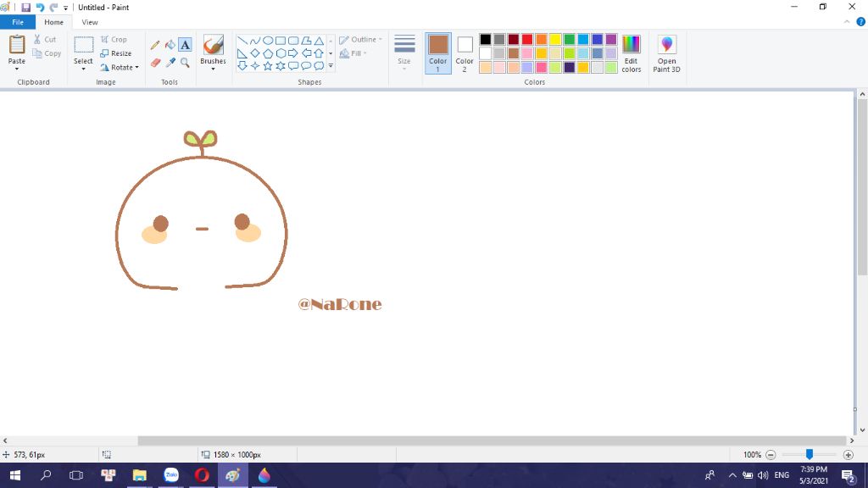Viewport: 868px width, 488px height.
Task: Collapse the ribbon with the chevron
Action: tap(847, 22)
